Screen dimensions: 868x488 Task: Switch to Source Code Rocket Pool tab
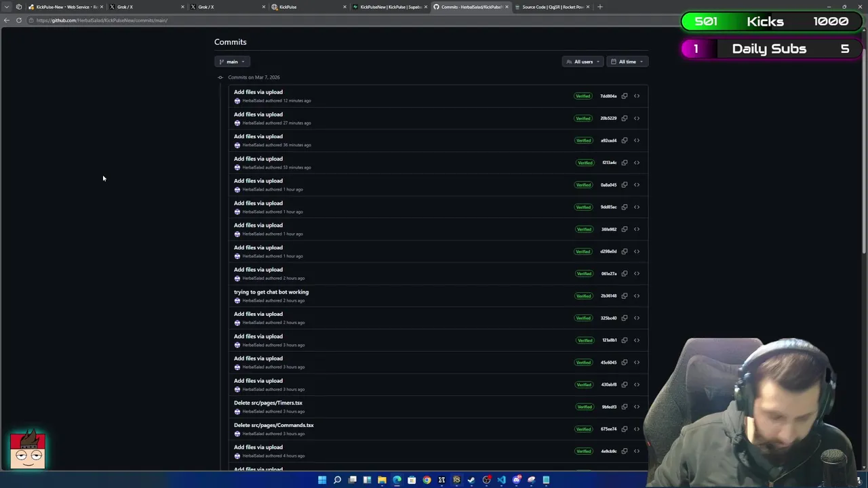[553, 7]
